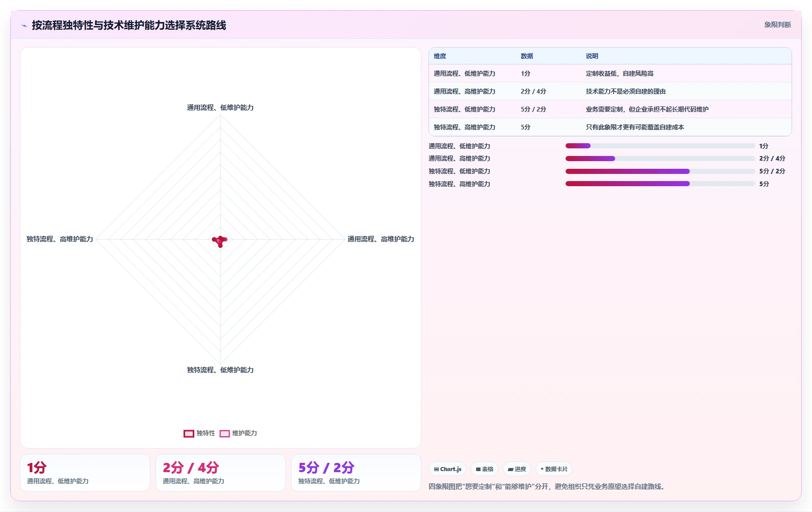Click the 象限判断 tag in header

click(777, 25)
